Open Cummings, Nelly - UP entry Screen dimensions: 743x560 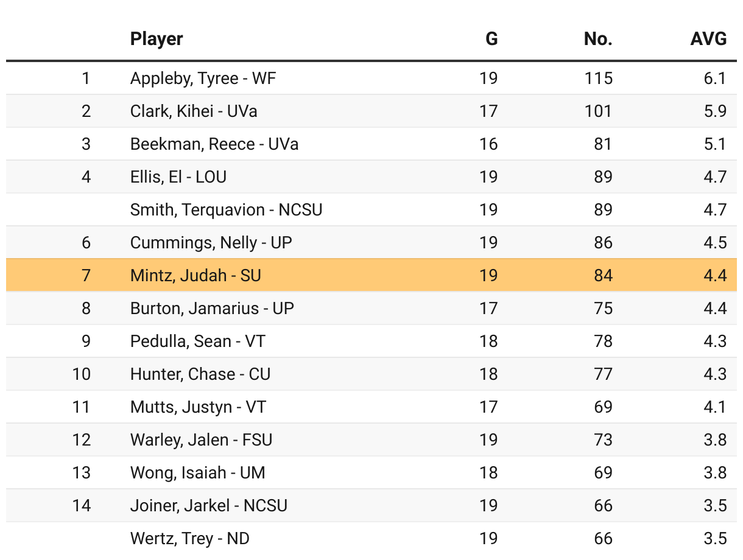(x=211, y=242)
